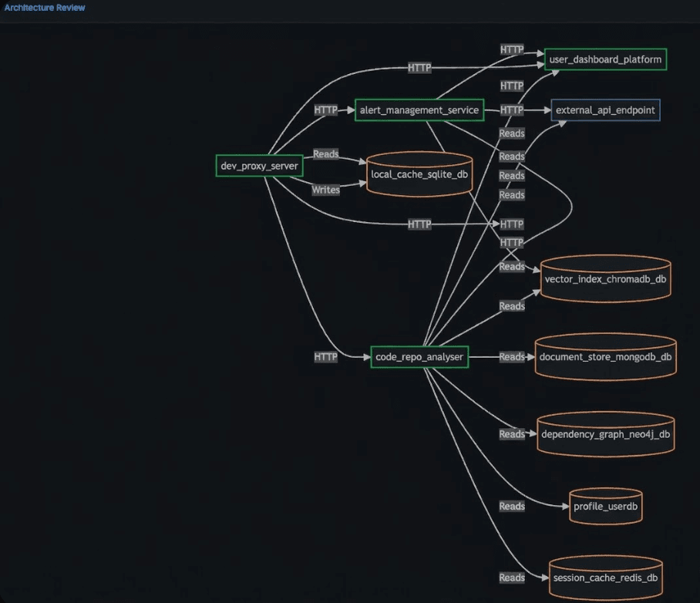Select the dev_proxy_server node
Screen dimensions: 700x603
point(259,166)
